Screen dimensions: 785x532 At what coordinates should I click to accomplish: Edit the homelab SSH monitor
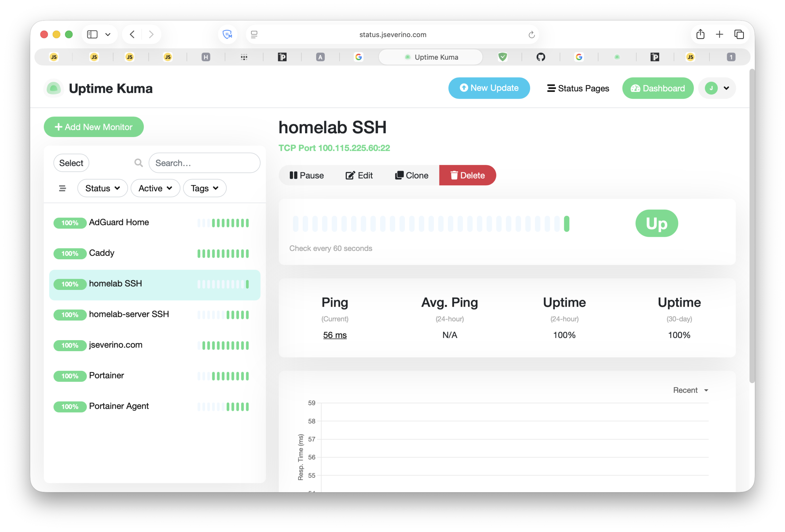(359, 175)
